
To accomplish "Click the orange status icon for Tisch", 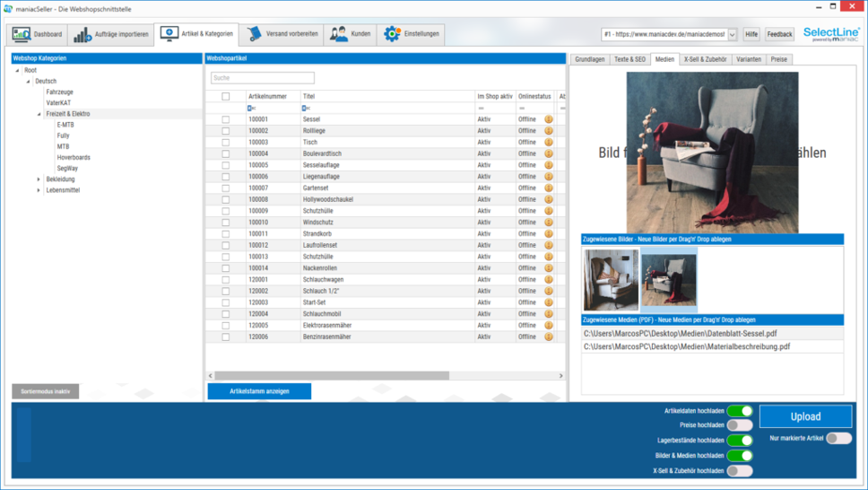I will click(x=549, y=142).
